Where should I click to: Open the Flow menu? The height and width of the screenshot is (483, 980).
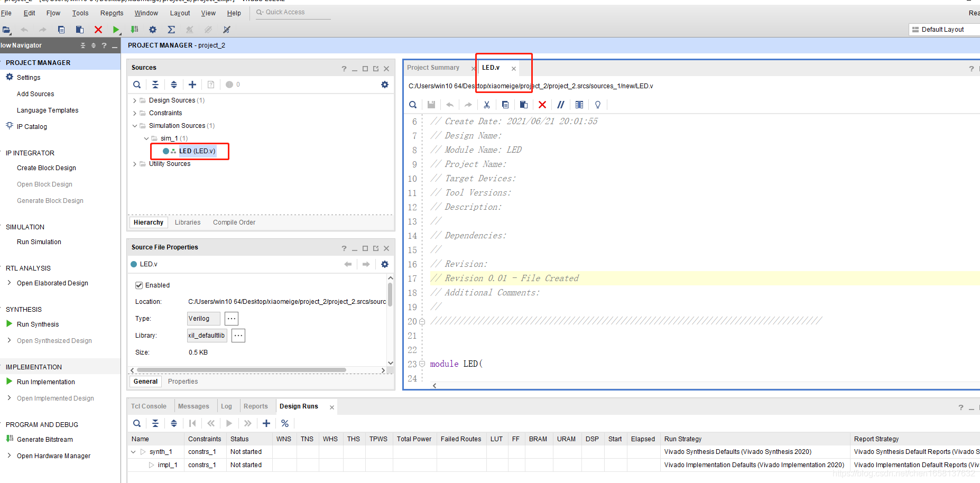click(53, 13)
